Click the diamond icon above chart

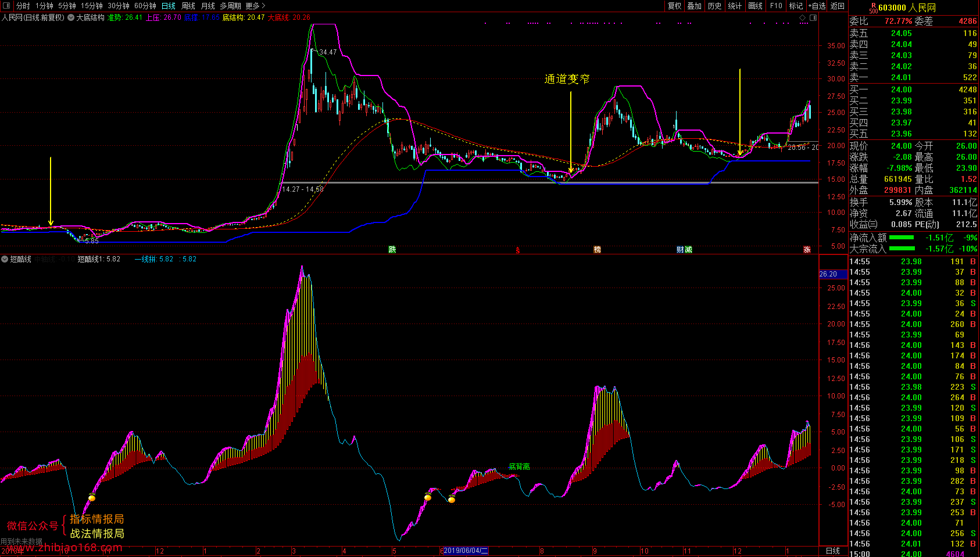[x=803, y=17]
